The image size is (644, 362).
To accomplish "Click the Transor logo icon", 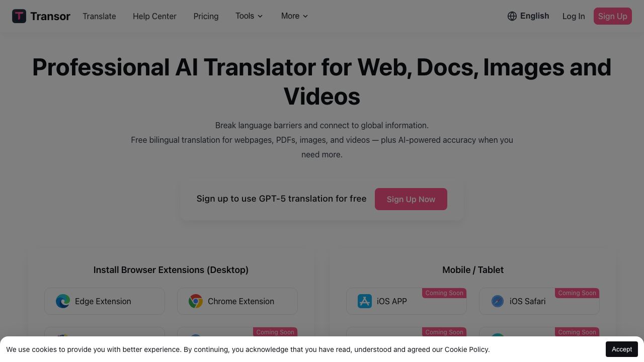I will pos(19,16).
